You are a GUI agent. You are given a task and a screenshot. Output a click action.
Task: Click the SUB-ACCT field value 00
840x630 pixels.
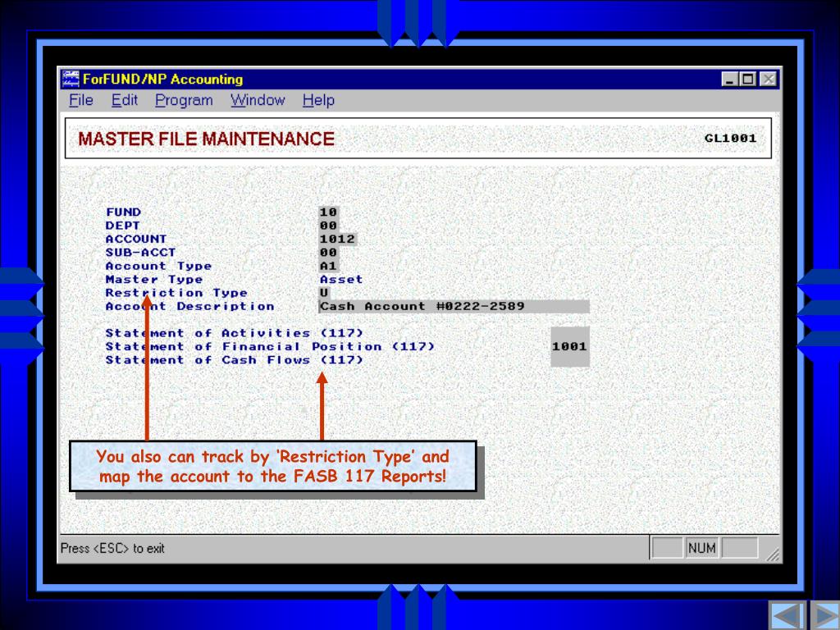coord(328,253)
